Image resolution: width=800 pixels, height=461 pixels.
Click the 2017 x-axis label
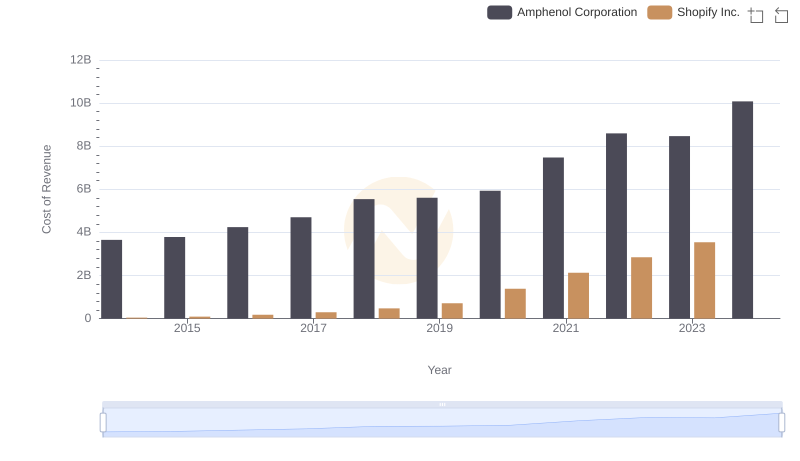click(313, 328)
